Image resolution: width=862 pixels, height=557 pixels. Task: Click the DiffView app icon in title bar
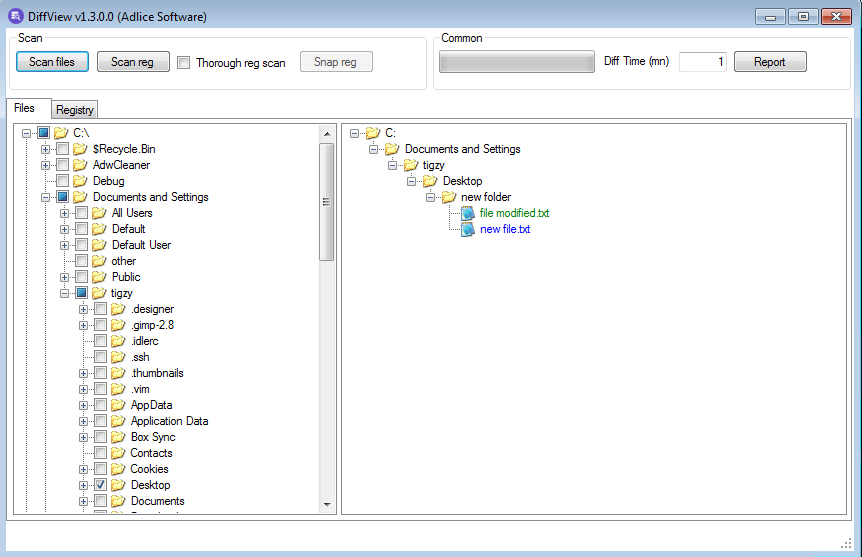tap(16, 16)
